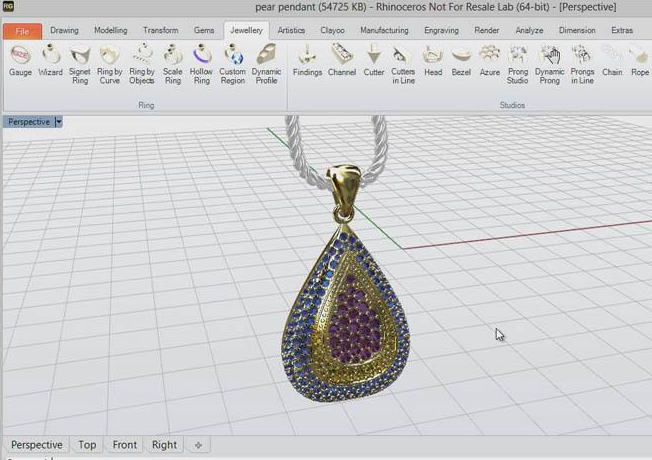Switch to the Analyze ribbon tab
The width and height of the screenshot is (652, 460).
click(529, 30)
